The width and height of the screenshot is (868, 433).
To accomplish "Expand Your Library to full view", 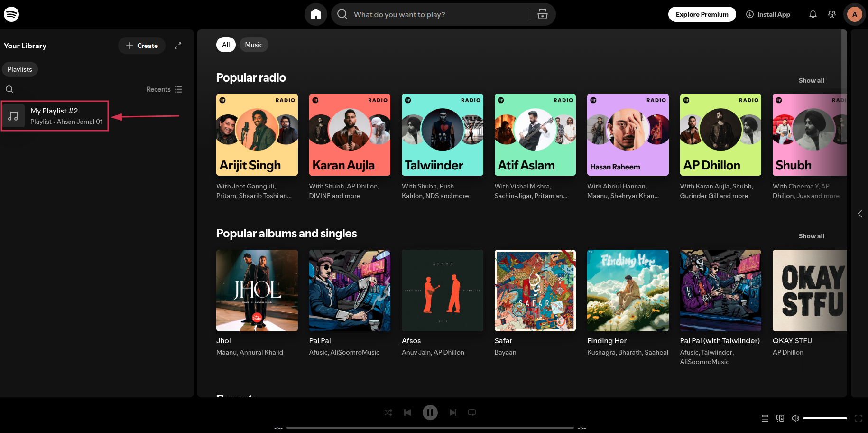I will [178, 46].
